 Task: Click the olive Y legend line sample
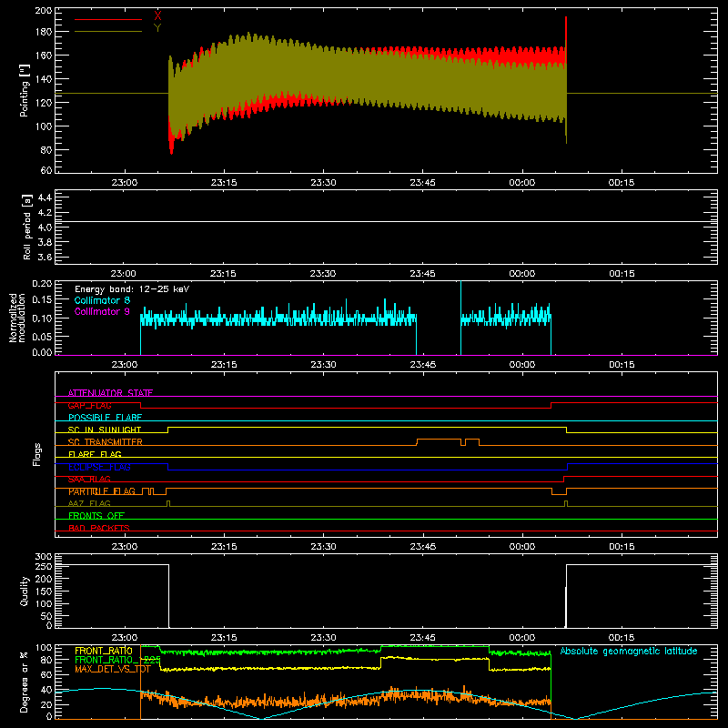click(108, 32)
